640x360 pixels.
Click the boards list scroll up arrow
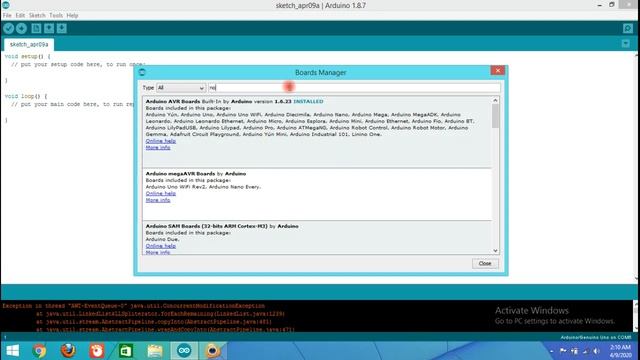click(x=496, y=100)
